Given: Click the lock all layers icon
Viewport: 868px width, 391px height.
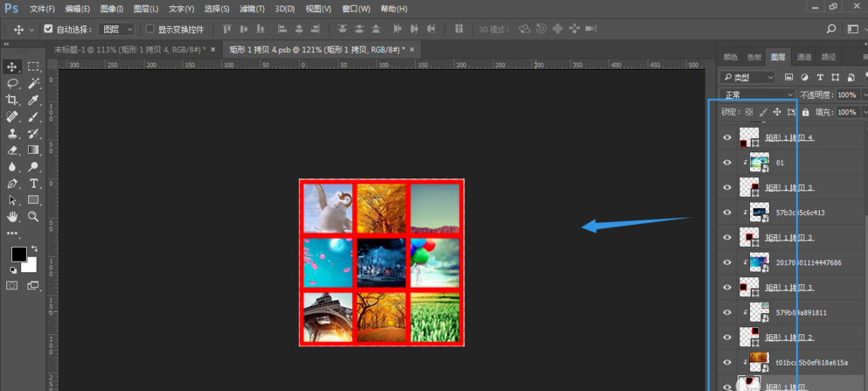Looking at the screenshot, I should pyautogui.click(x=805, y=112).
